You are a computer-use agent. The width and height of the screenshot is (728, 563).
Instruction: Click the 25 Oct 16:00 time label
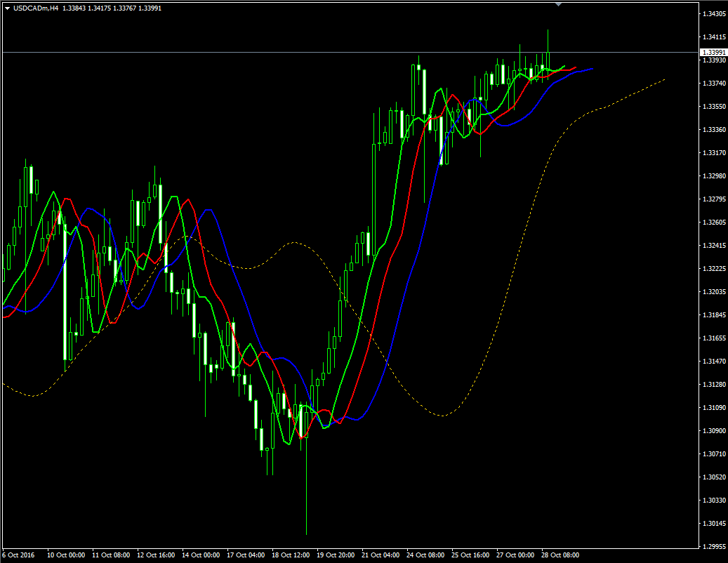(470, 555)
